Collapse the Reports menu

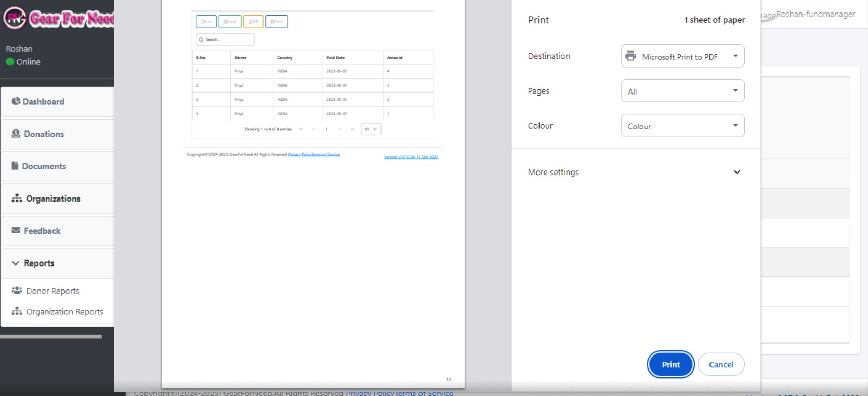(57, 263)
